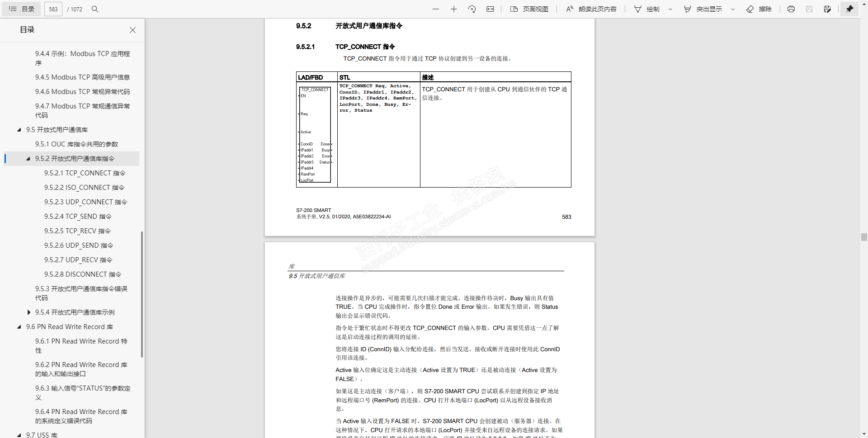The image size is (868, 438).
Task: Select 9.5.2 开放式用户通信库指令 in contents
Action: click(75, 159)
